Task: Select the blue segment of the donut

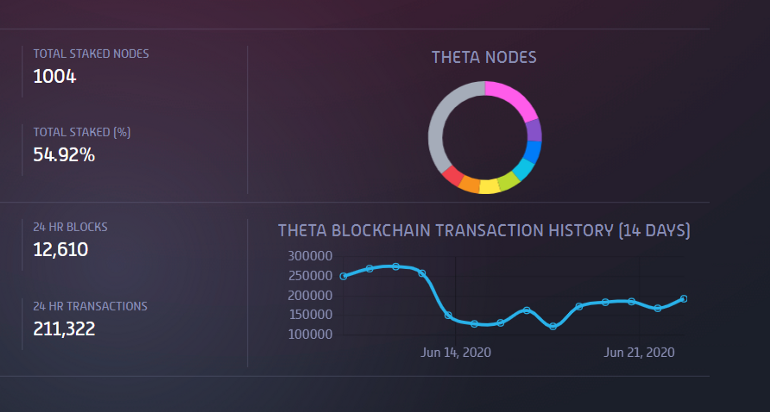Action: [x=533, y=151]
